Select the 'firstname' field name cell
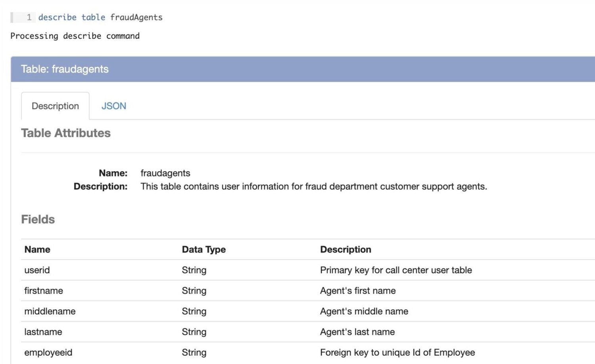This screenshot has width=595, height=364. point(44,291)
